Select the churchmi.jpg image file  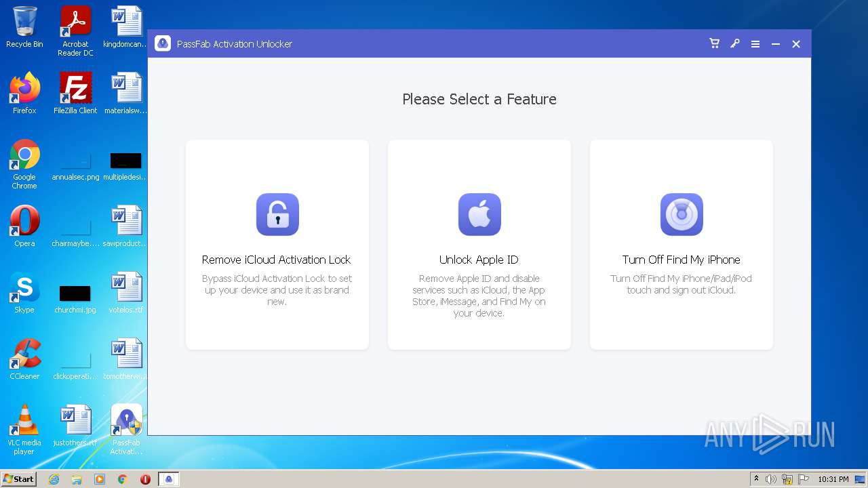click(x=75, y=298)
